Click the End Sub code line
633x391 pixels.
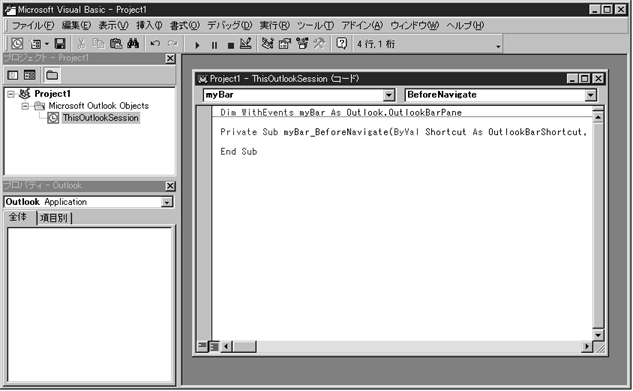[x=239, y=152]
